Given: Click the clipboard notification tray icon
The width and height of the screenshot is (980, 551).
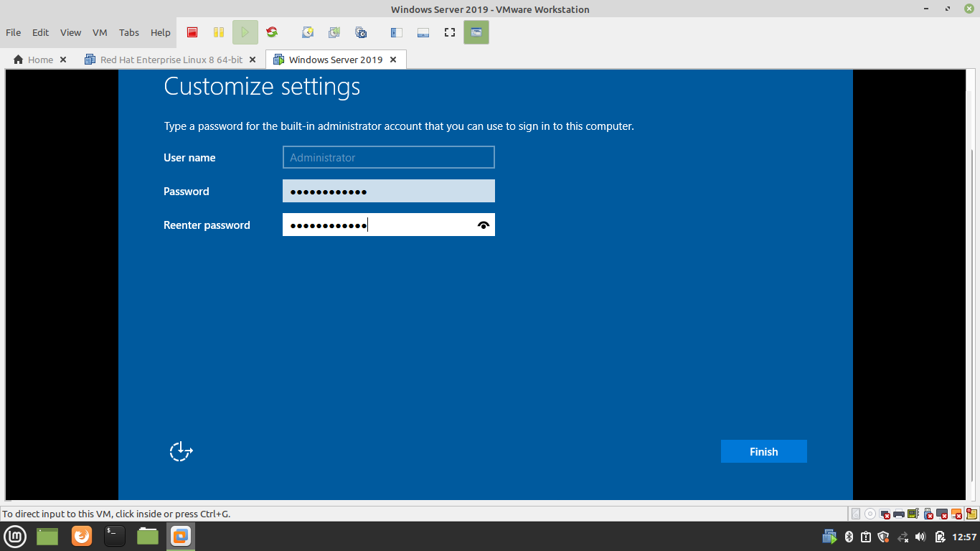Looking at the screenshot, I should coord(866,537).
